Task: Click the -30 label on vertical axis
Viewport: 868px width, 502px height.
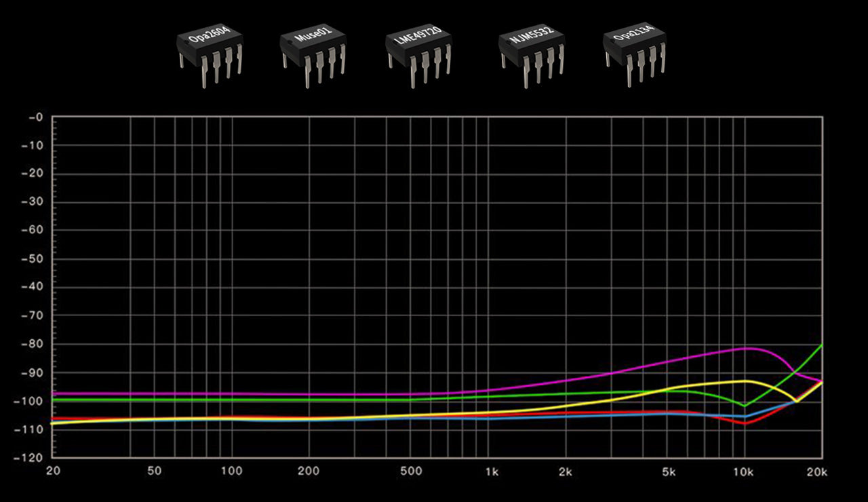Action: [x=32, y=203]
